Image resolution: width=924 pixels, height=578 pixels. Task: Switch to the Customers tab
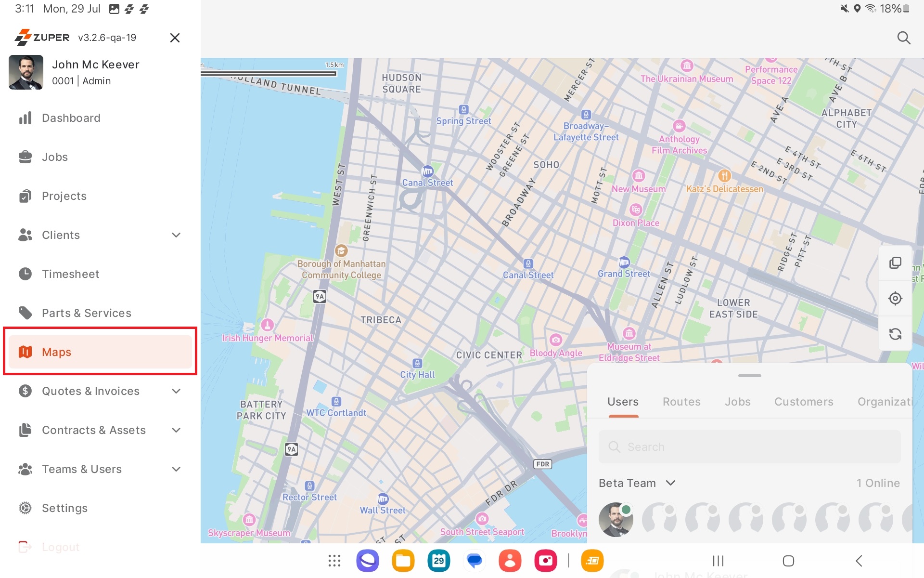pos(803,402)
